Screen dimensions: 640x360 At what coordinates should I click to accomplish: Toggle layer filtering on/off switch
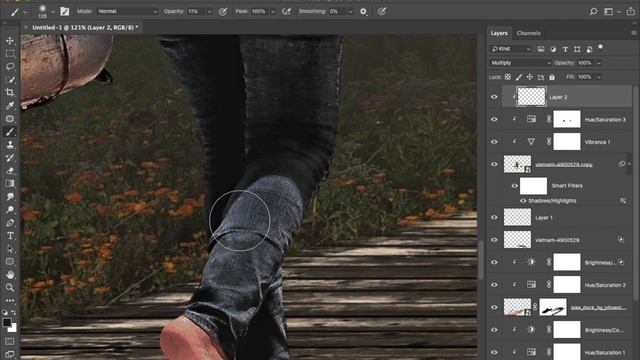(x=600, y=47)
